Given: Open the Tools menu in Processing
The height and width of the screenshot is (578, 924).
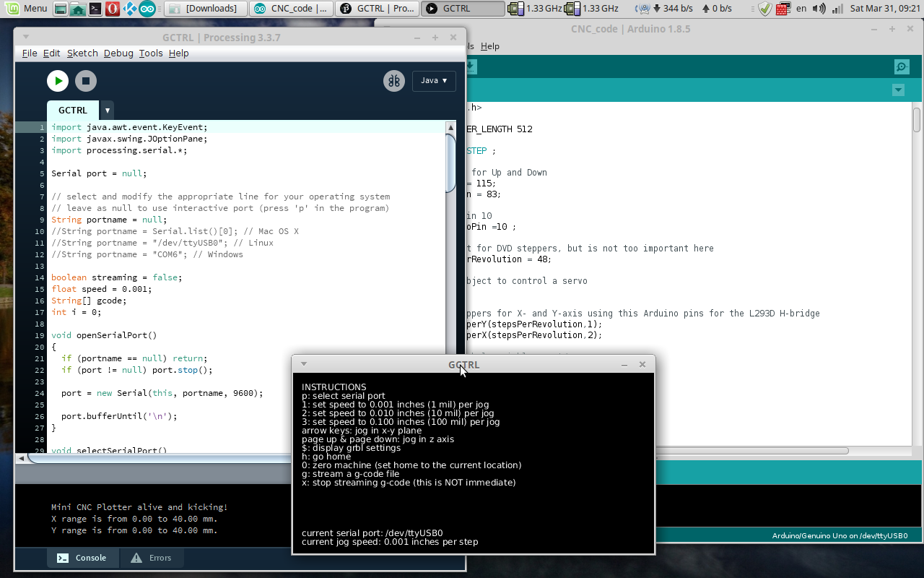Looking at the screenshot, I should click(151, 53).
